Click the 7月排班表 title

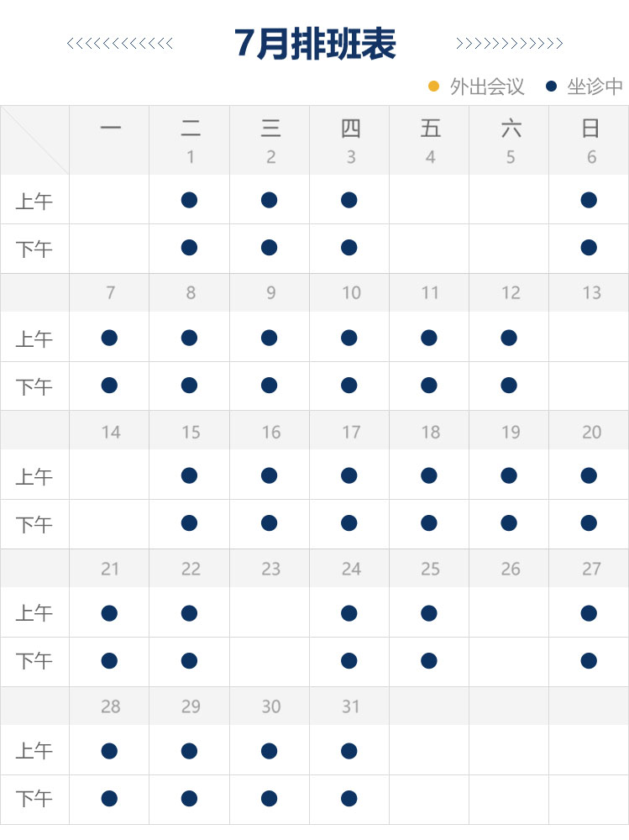[315, 44]
